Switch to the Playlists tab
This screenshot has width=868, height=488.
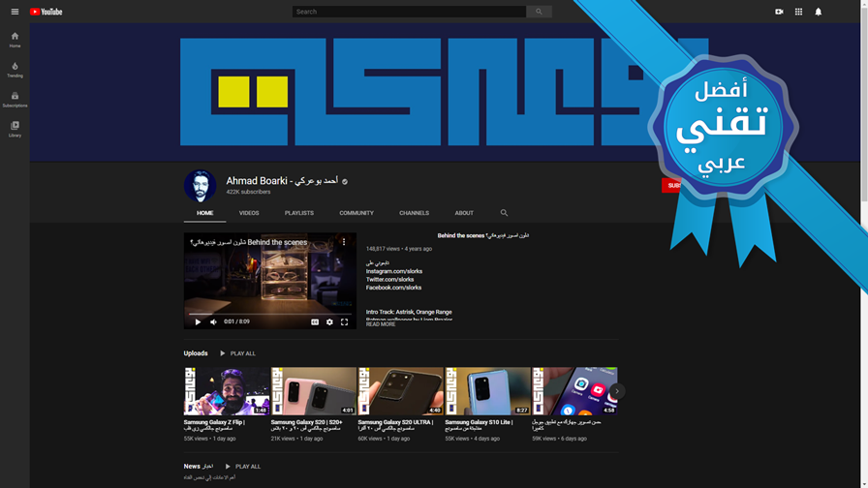pyautogui.click(x=299, y=213)
